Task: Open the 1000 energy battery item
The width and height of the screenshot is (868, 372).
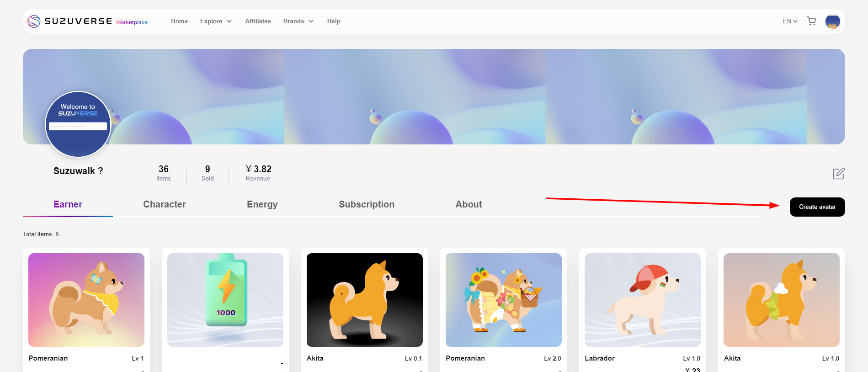Action: coord(225,300)
